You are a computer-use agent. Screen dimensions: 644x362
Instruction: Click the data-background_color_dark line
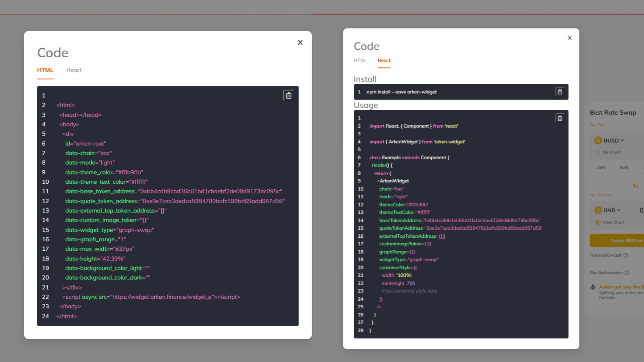tap(107, 278)
